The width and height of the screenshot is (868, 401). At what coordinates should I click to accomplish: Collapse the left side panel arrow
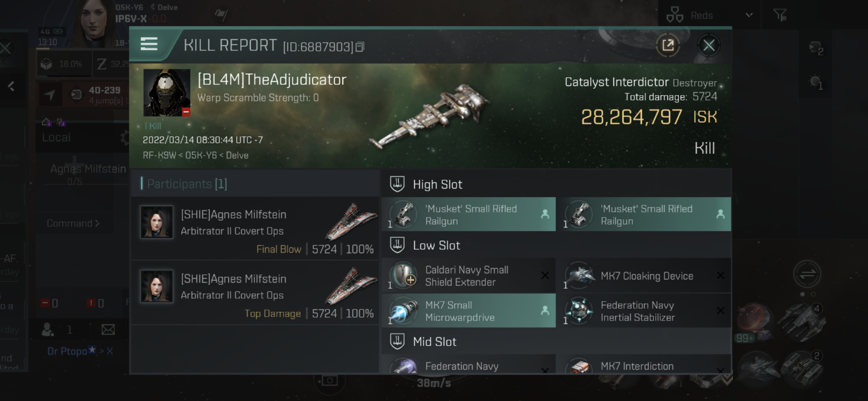(x=11, y=86)
